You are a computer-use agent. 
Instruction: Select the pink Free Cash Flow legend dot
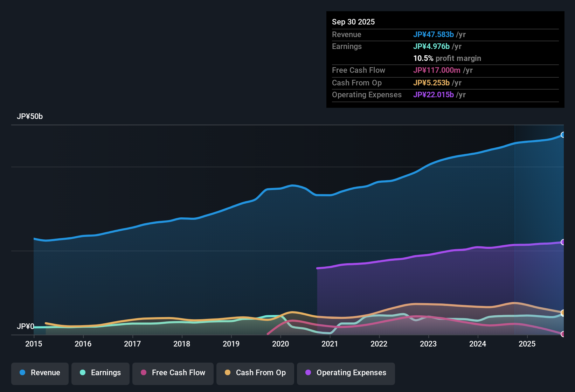(x=143, y=373)
